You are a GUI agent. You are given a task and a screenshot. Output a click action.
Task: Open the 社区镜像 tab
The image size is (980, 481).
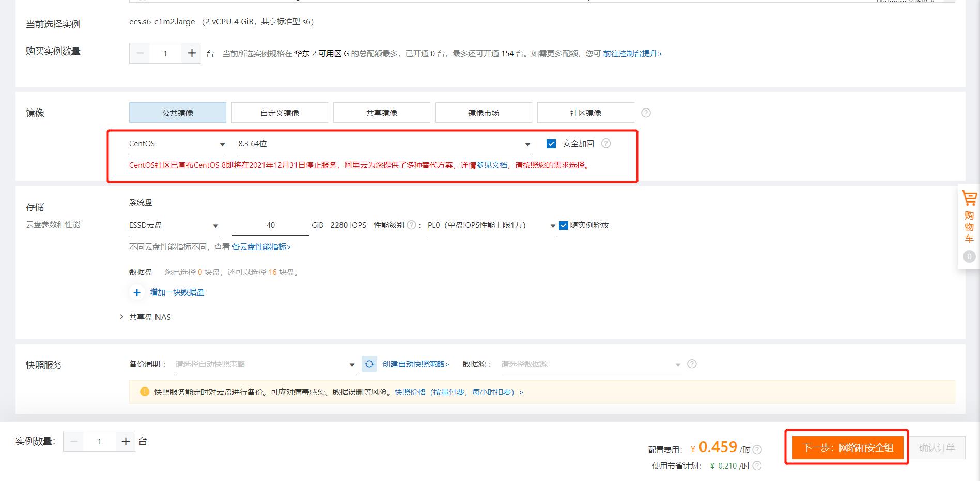586,113
